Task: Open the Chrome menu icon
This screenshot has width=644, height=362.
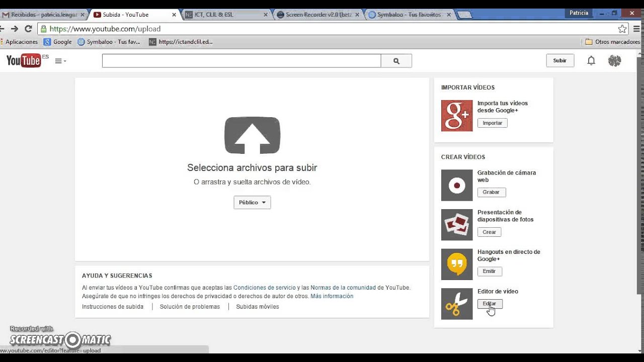Action: tap(637, 29)
